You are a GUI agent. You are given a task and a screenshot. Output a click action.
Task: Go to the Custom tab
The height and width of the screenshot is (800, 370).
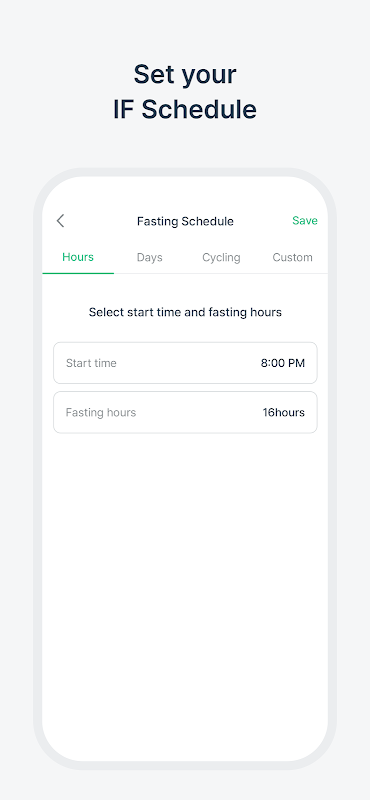pyautogui.click(x=292, y=257)
